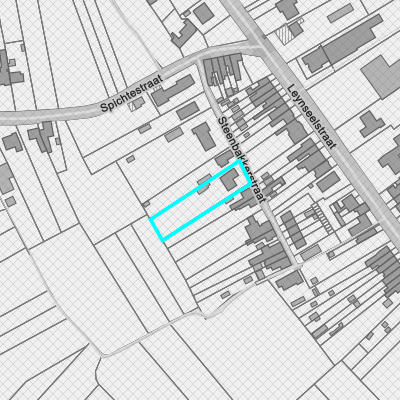Click the Steenbakkersstraat street label
Screen dimensions: 400x400
pyautogui.click(x=242, y=159)
